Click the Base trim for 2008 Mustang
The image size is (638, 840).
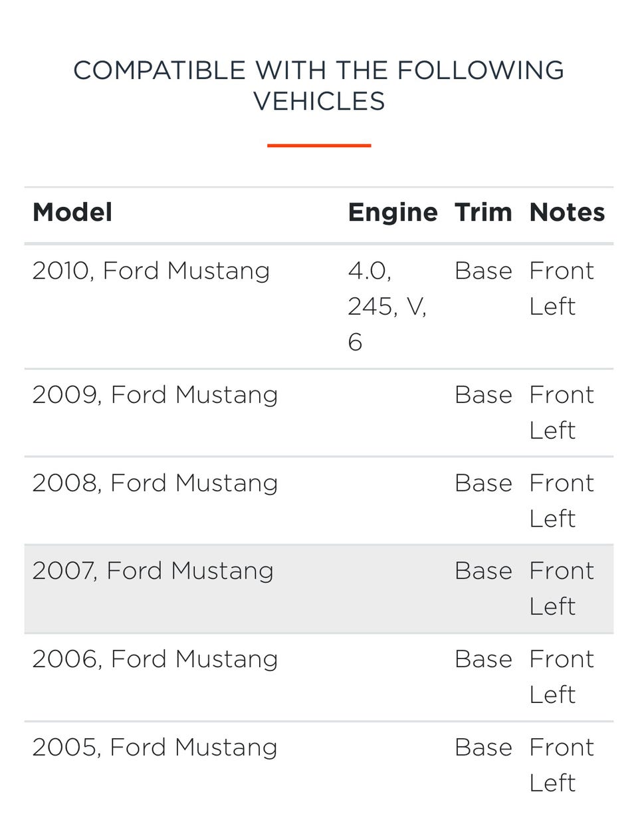click(x=483, y=484)
